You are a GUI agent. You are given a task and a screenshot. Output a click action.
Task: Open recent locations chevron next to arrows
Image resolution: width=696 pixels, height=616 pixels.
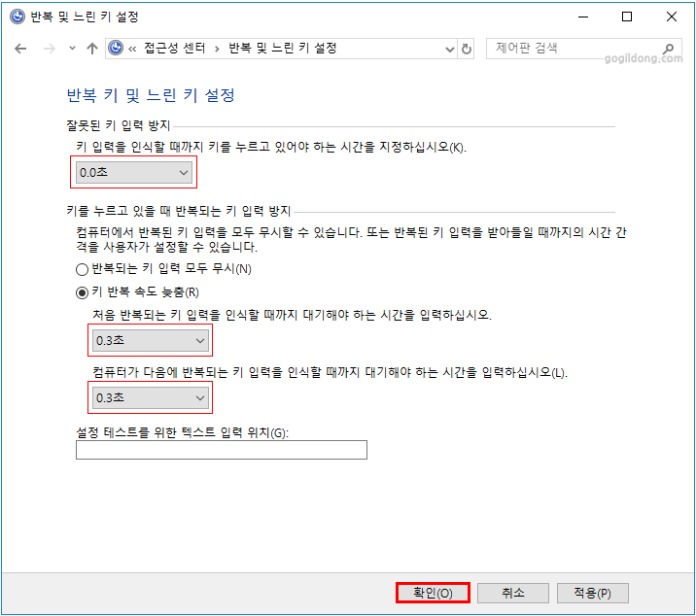point(72,49)
